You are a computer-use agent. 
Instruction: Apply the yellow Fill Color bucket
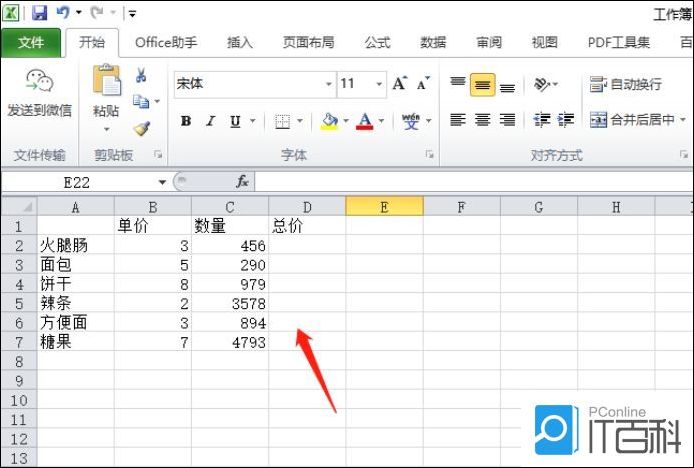[329, 121]
